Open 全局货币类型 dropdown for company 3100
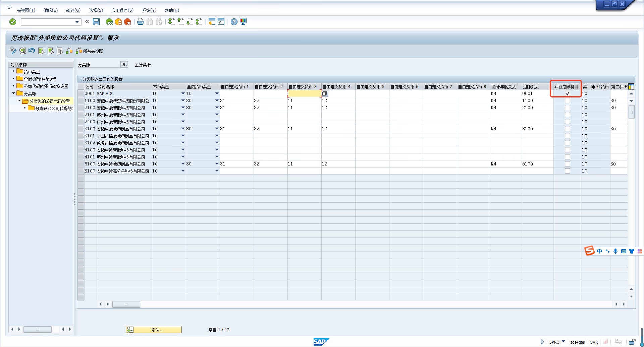Image resolution: width=644 pixels, height=347 pixels. tap(217, 129)
